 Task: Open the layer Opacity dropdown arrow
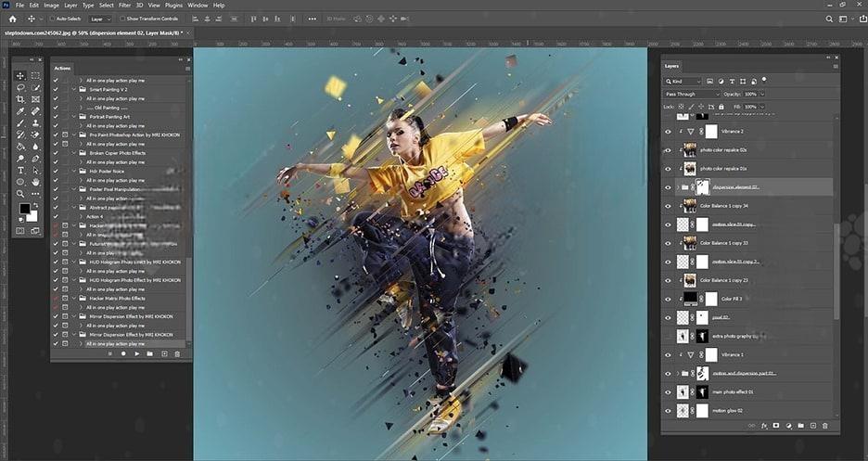click(x=762, y=94)
